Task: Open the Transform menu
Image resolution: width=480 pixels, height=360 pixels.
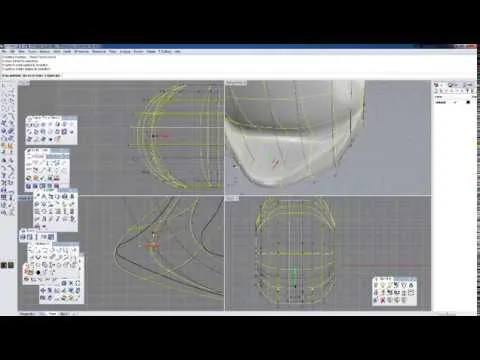Action: [x=99, y=51]
